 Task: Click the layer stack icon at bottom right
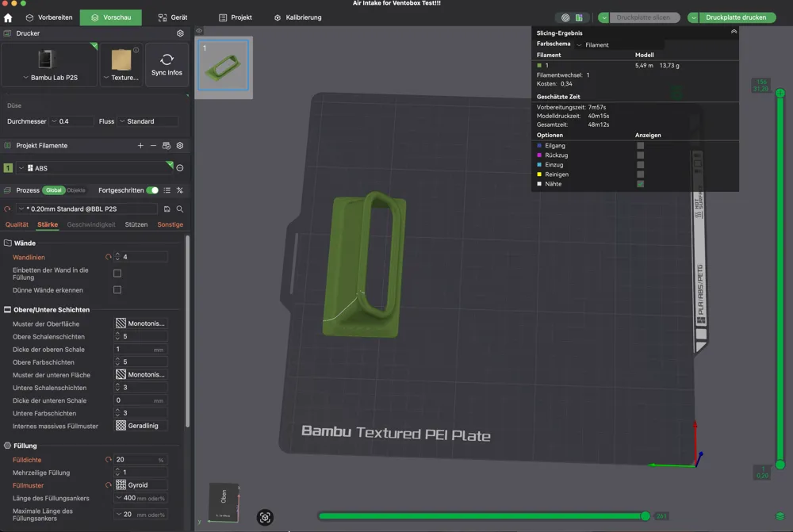coord(780,516)
